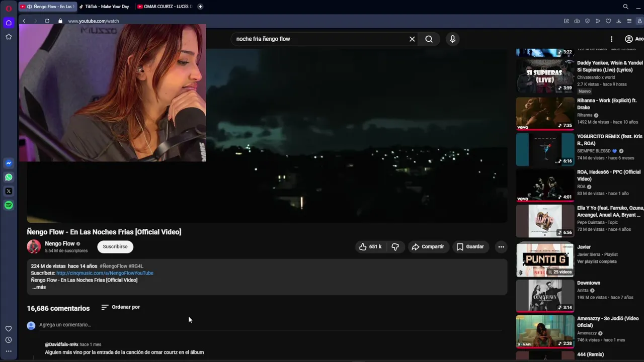Screen dimensions: 644x362
Task: Subscribe to Nengo Flow channel
Action: click(x=115, y=247)
